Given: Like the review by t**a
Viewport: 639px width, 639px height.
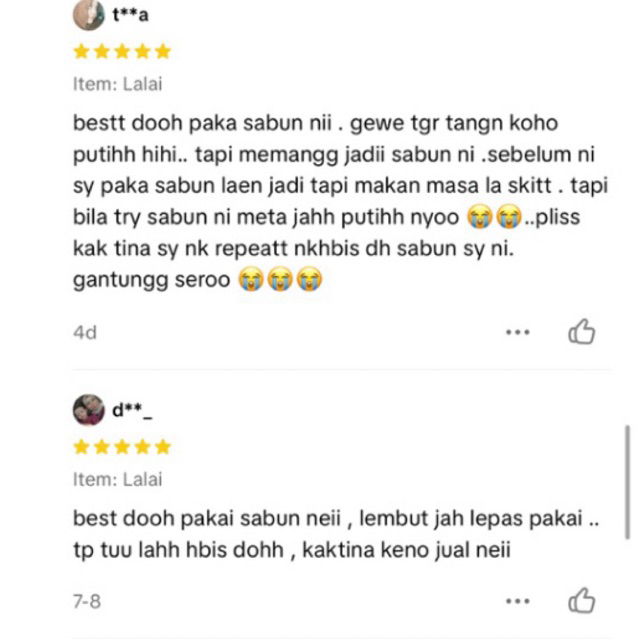Looking at the screenshot, I should point(582,332).
